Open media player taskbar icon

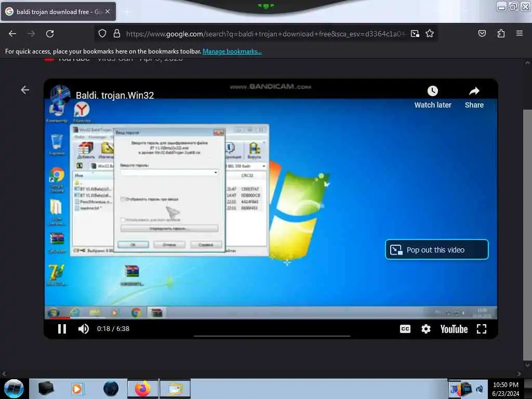77,389
